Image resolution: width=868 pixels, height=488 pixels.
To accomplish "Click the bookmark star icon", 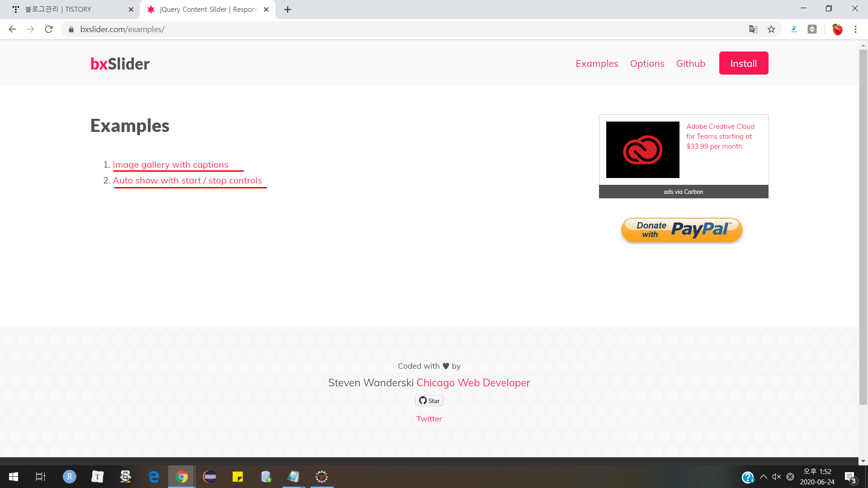I will click(771, 29).
